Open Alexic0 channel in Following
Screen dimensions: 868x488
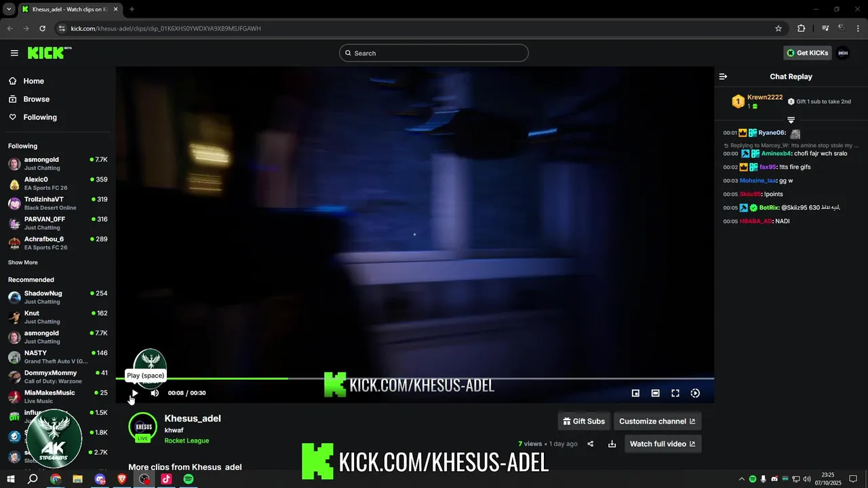[58, 184]
